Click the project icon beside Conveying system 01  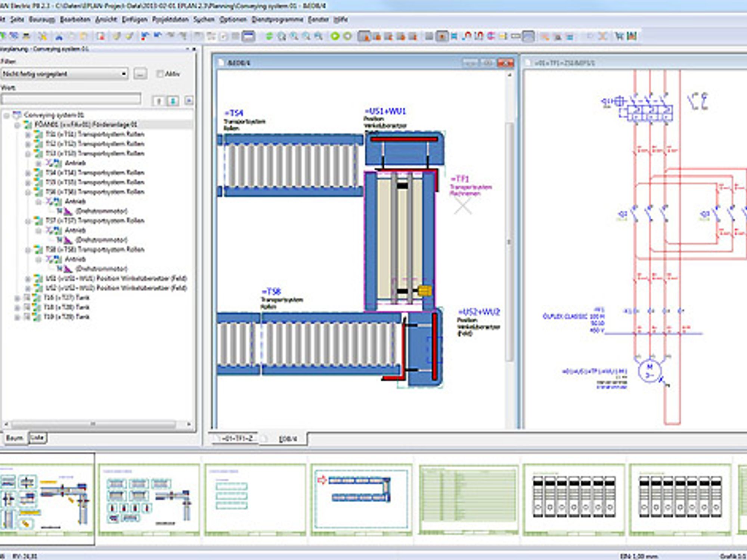17,115
